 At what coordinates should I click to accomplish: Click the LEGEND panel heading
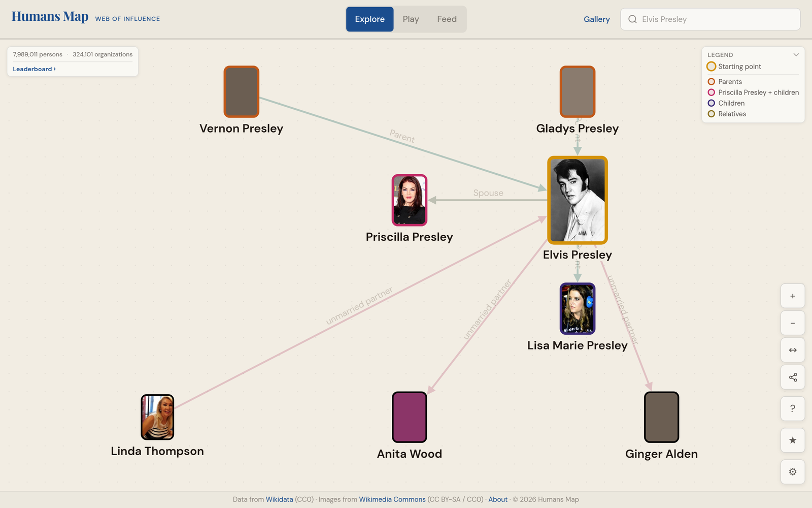coord(720,55)
